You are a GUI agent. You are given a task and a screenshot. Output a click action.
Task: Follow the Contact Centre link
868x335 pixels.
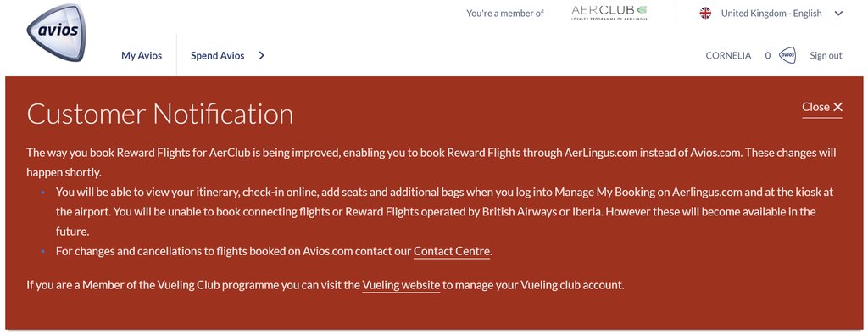coord(452,251)
